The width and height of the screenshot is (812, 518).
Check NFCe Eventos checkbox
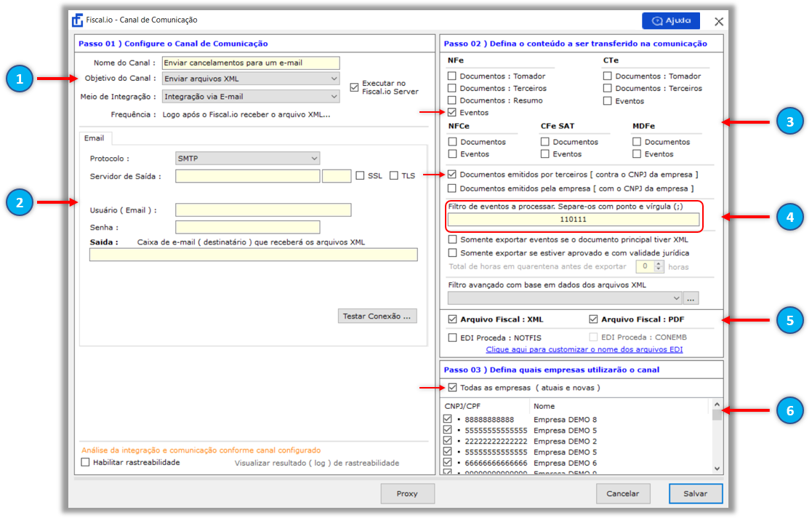click(x=453, y=154)
